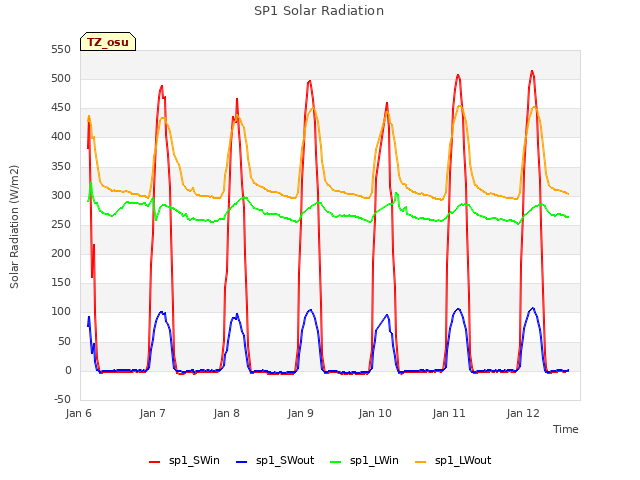Click the 150 y-axis tick label

[x=61, y=282]
